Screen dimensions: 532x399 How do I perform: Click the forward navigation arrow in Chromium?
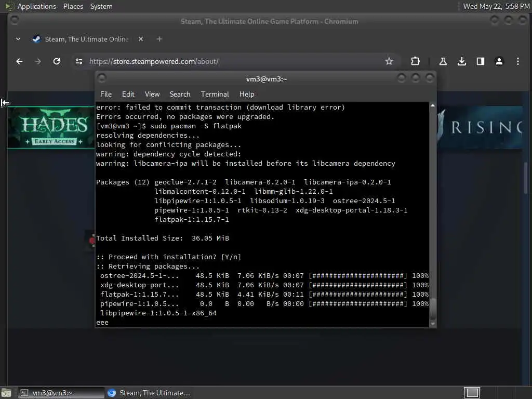coord(38,61)
